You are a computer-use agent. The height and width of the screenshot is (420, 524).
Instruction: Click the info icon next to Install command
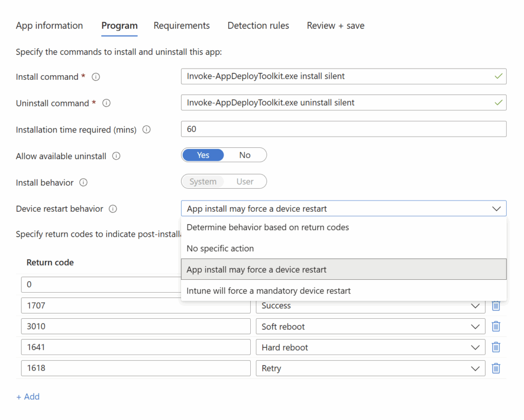pyautogui.click(x=95, y=77)
